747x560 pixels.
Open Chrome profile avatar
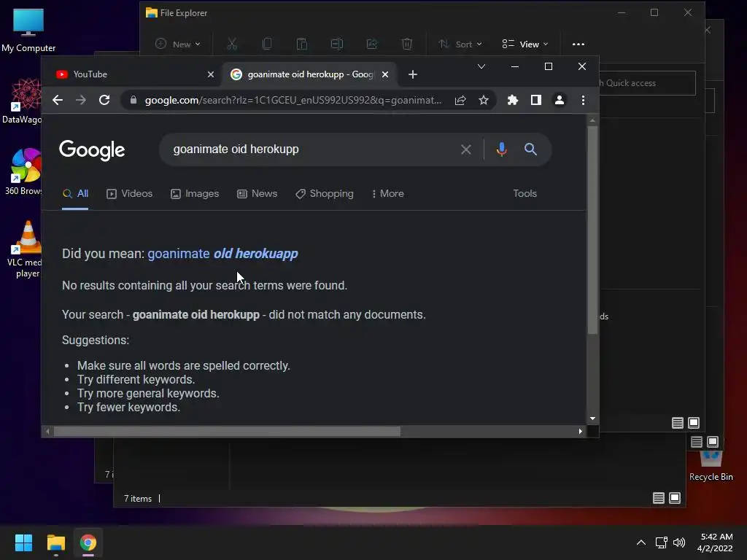pos(560,100)
